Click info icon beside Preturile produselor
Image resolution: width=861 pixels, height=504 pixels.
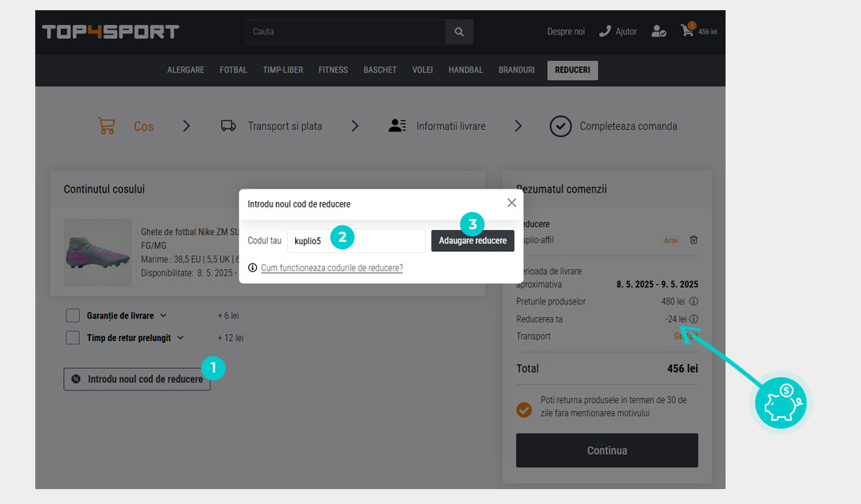693,301
